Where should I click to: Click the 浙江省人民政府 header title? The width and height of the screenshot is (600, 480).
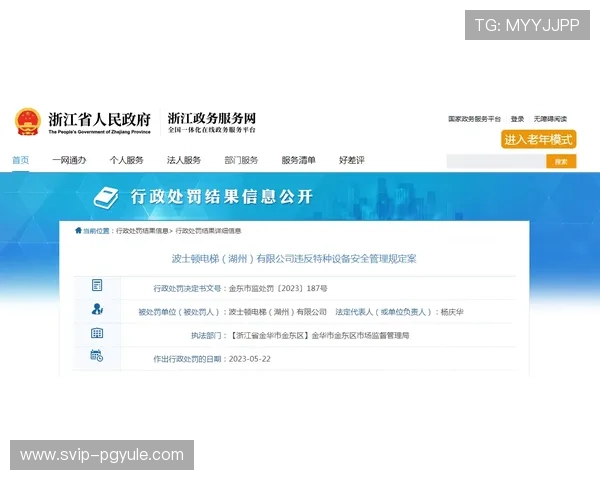pos(99,119)
